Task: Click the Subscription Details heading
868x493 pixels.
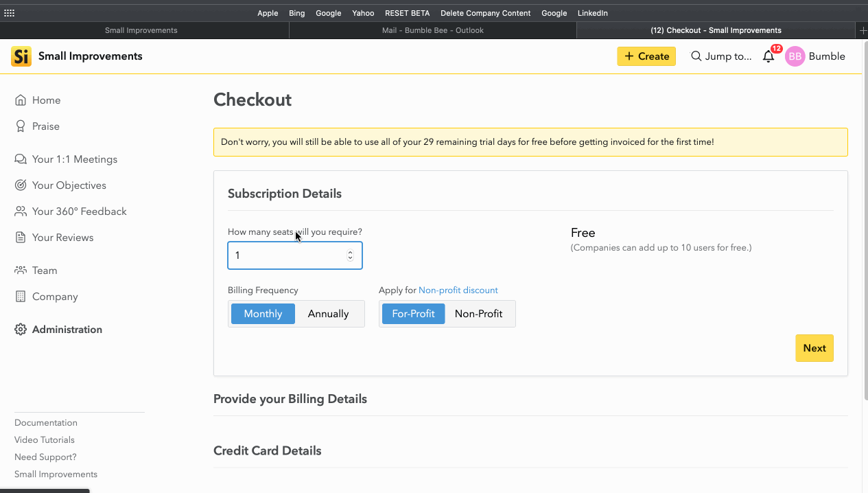Action: [285, 194]
